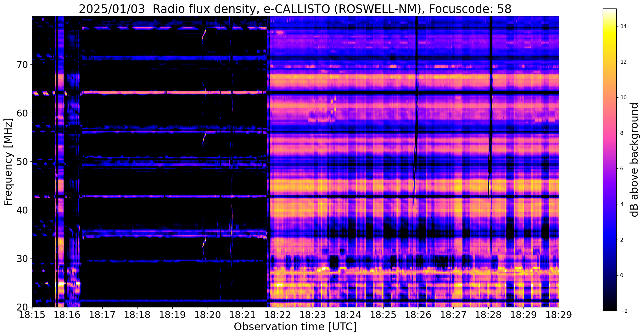
Task: Click the colorbar tick value 8
Action: click(x=622, y=133)
